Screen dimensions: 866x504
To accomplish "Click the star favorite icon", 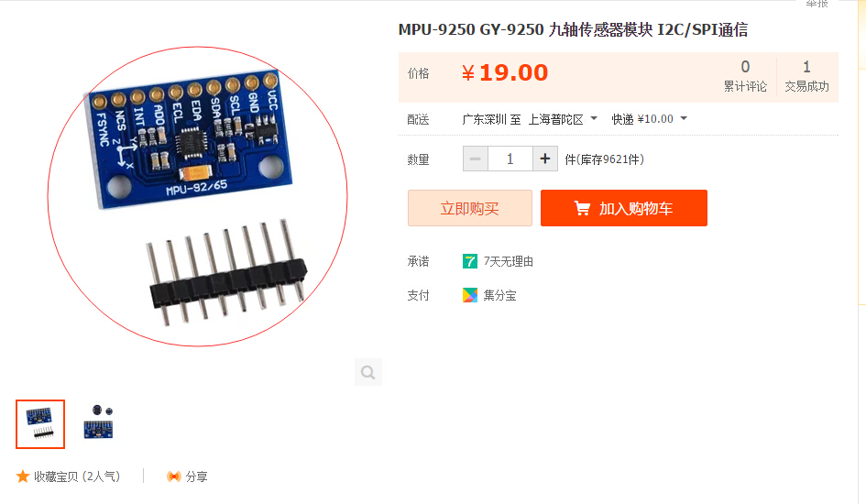I will (x=23, y=477).
